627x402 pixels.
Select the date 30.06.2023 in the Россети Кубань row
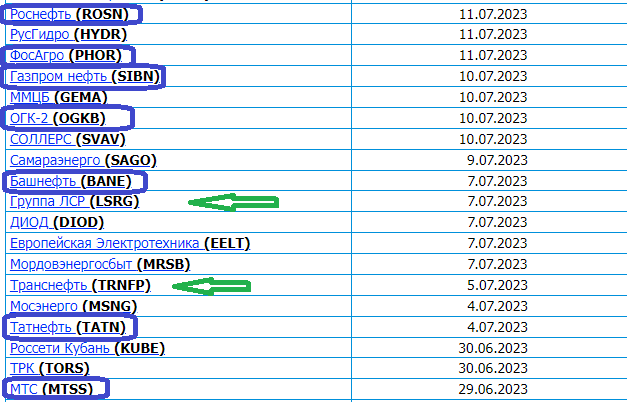click(493, 348)
